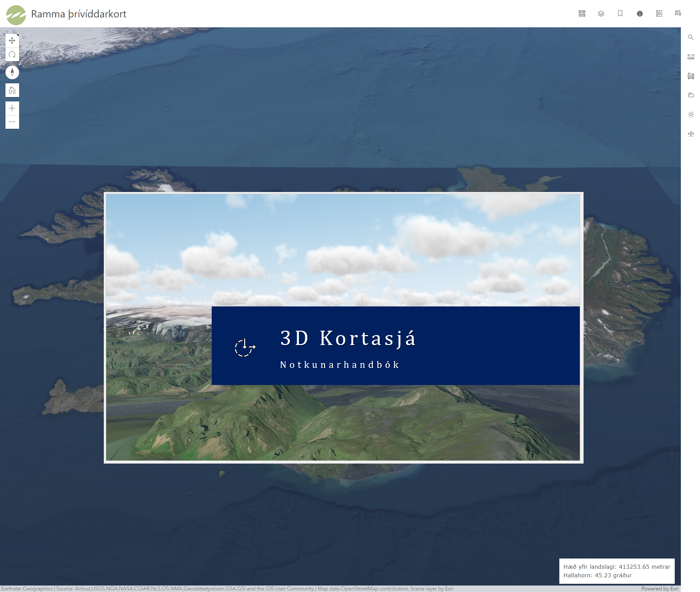Open the layers list icon

pos(601,14)
